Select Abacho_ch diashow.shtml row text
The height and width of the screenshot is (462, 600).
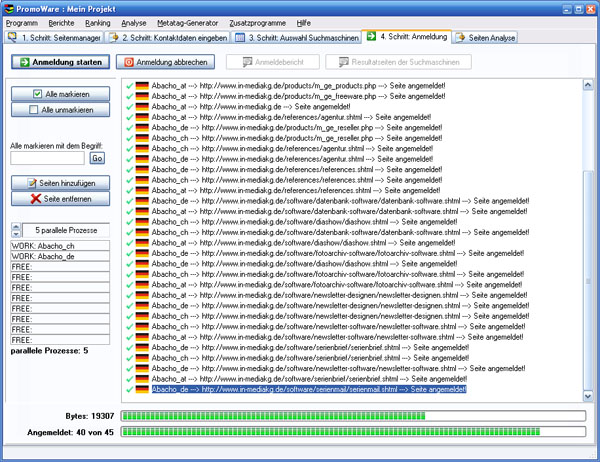304,222
